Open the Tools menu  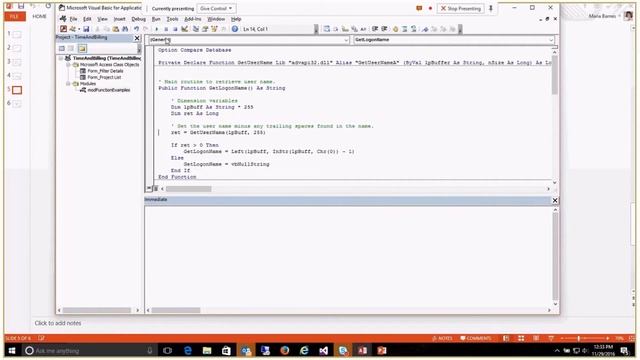coord(172,19)
